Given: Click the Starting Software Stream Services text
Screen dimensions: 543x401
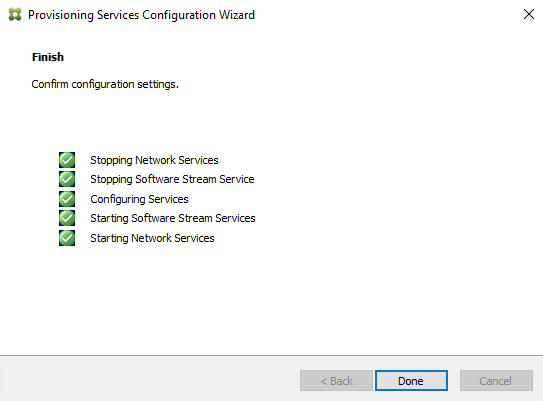Looking at the screenshot, I should pos(173,218).
